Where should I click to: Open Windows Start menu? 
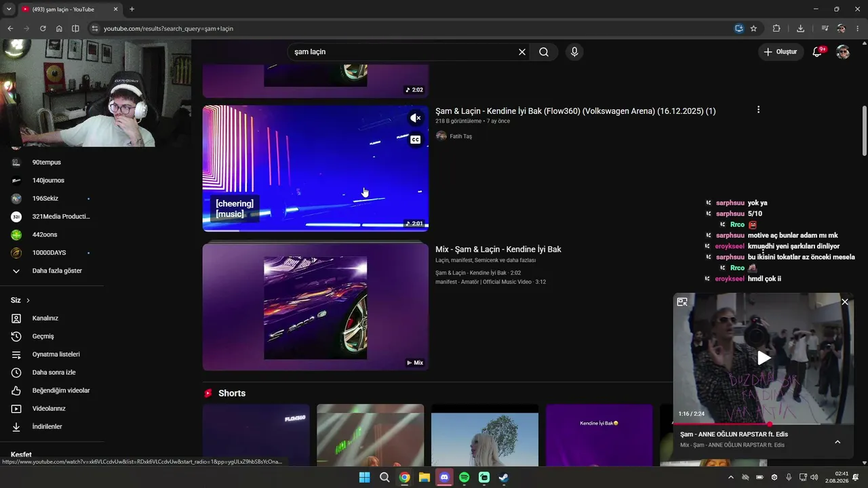coord(364,477)
